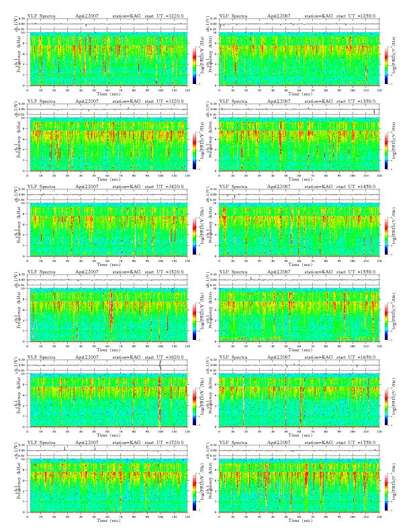
Task: Select the color legend of the 1650:0 panel
Action: click(x=386, y=406)
